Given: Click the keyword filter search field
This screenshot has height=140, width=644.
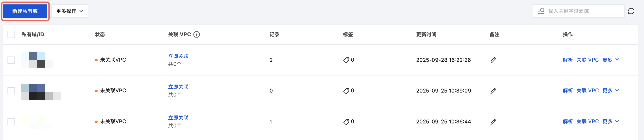Looking at the screenshot, I should click(583, 11).
